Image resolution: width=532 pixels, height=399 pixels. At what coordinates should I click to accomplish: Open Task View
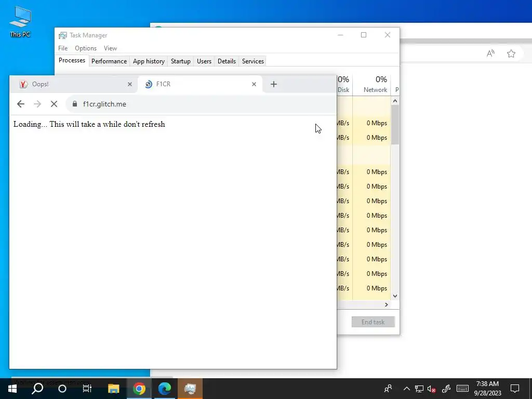click(87, 389)
